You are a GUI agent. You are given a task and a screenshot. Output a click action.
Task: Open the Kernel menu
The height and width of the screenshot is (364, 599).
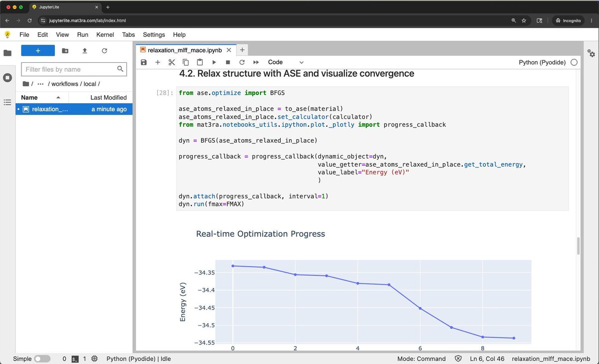coord(105,35)
